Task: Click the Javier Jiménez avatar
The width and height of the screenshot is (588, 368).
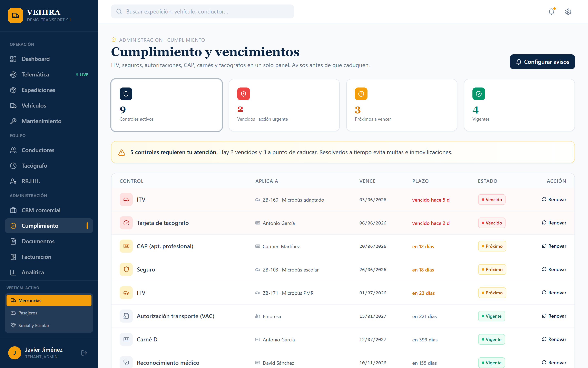Action: 14,353
